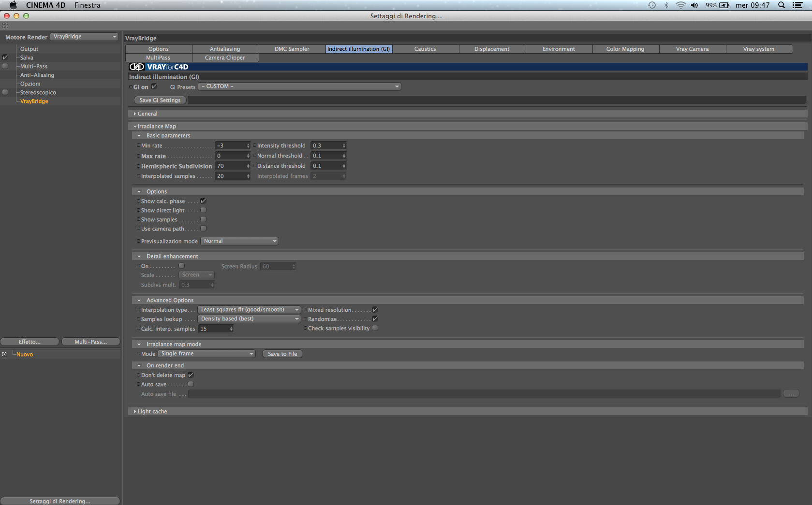
Task: Collapse the Basic parameters group
Action: 139,136
